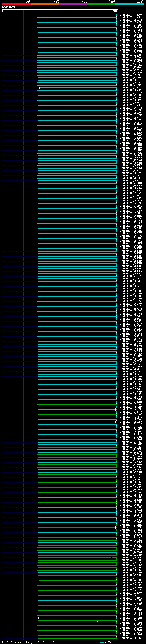Select UniRef100_O81934 label

point(131,359)
